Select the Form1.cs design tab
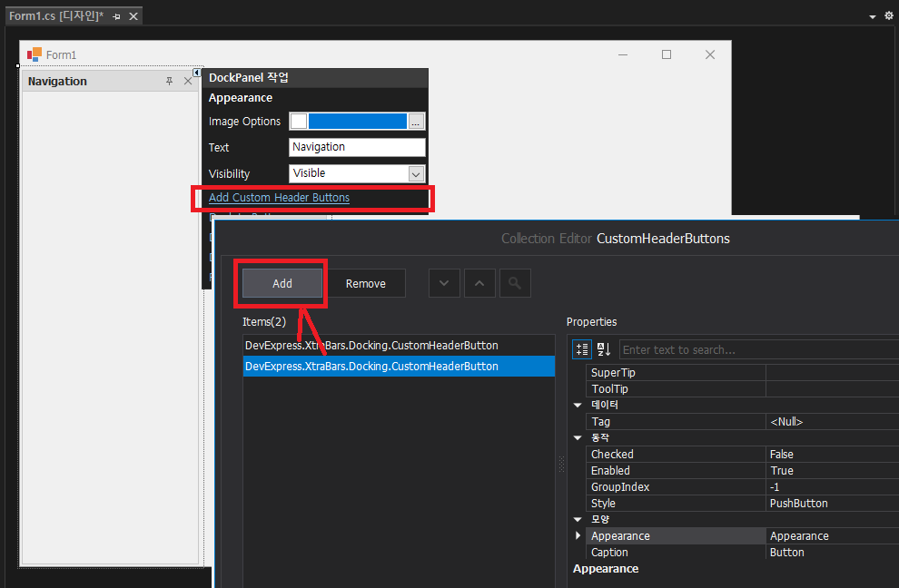 (x=56, y=16)
